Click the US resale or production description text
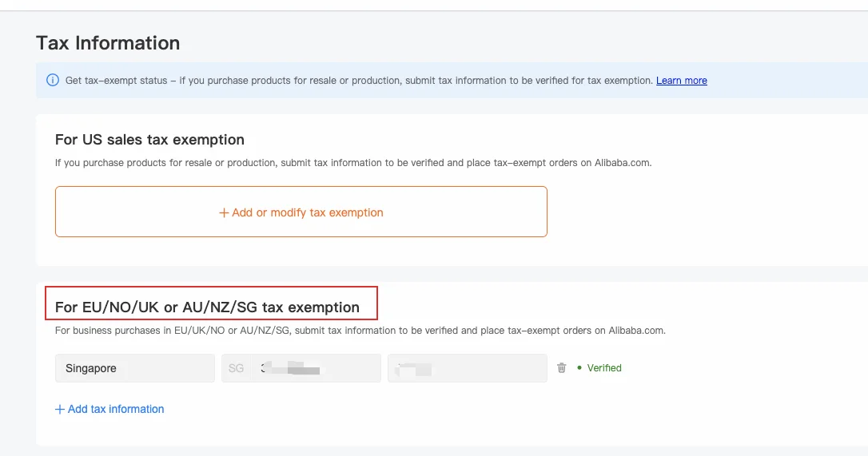868x456 pixels. click(353, 163)
